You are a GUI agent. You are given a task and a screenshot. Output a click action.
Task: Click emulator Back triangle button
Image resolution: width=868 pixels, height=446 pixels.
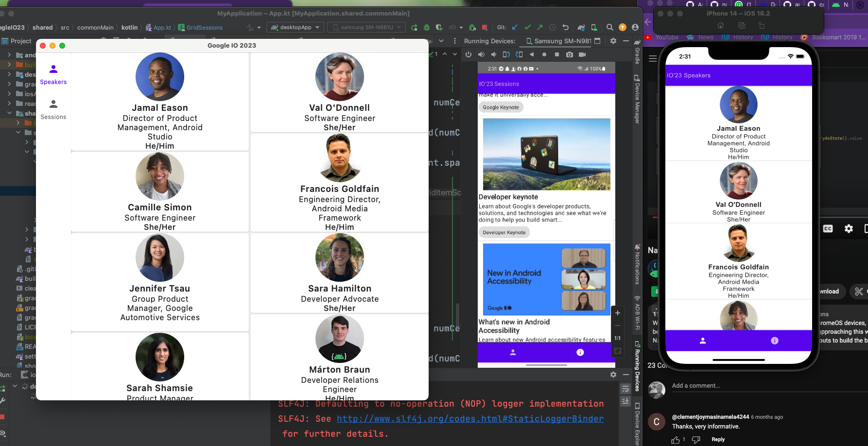tap(532, 54)
